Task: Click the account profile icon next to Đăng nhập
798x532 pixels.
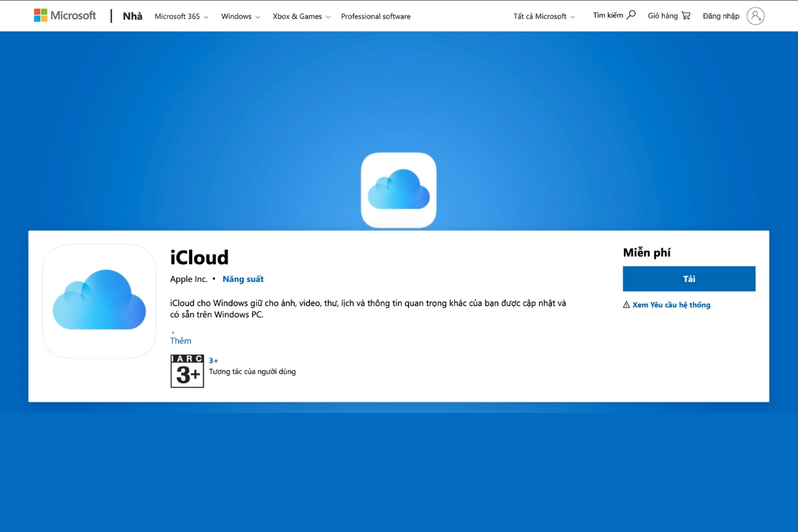Action: coord(755,15)
